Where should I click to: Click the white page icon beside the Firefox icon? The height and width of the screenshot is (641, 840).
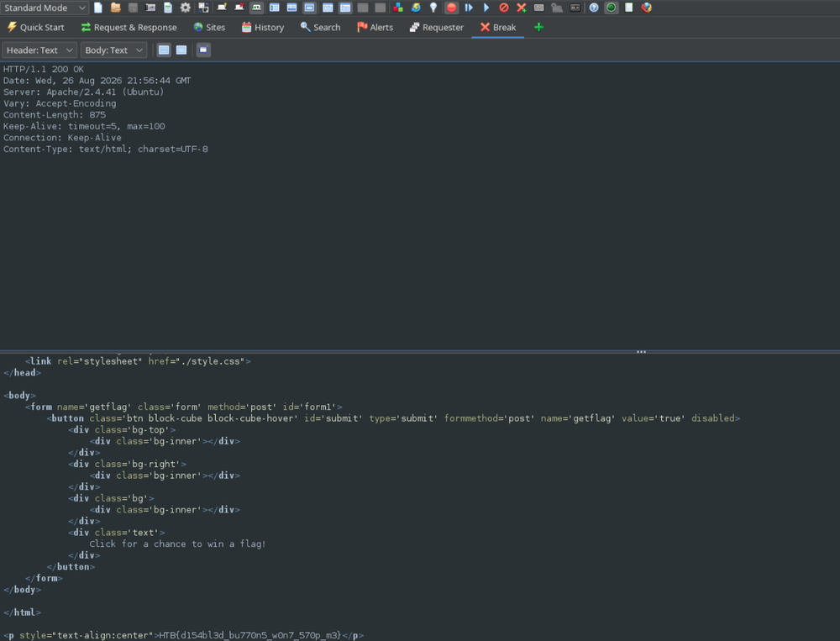tap(629, 8)
